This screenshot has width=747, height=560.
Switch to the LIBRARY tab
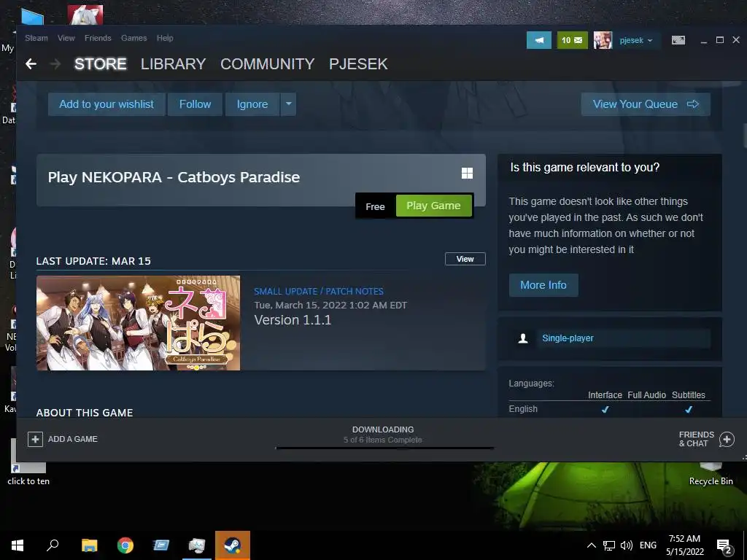(x=174, y=64)
